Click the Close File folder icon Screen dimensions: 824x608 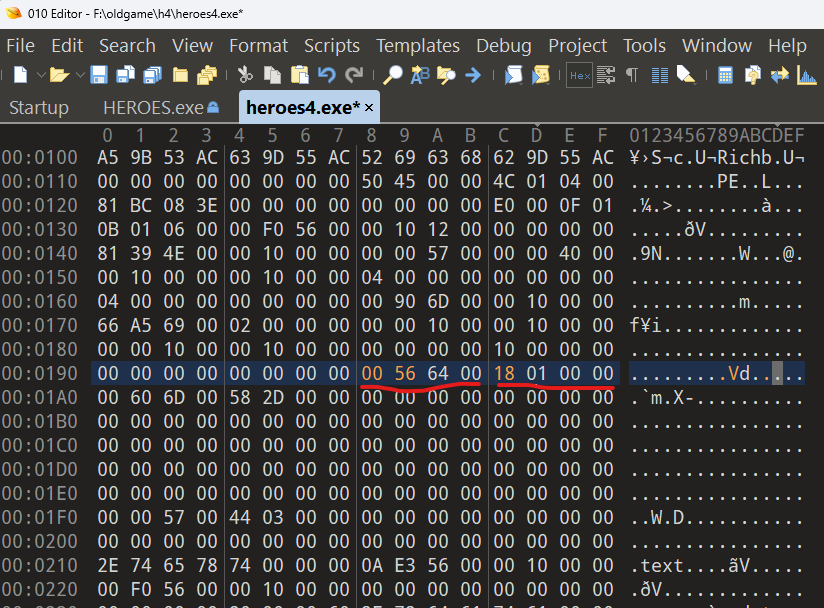coord(180,75)
